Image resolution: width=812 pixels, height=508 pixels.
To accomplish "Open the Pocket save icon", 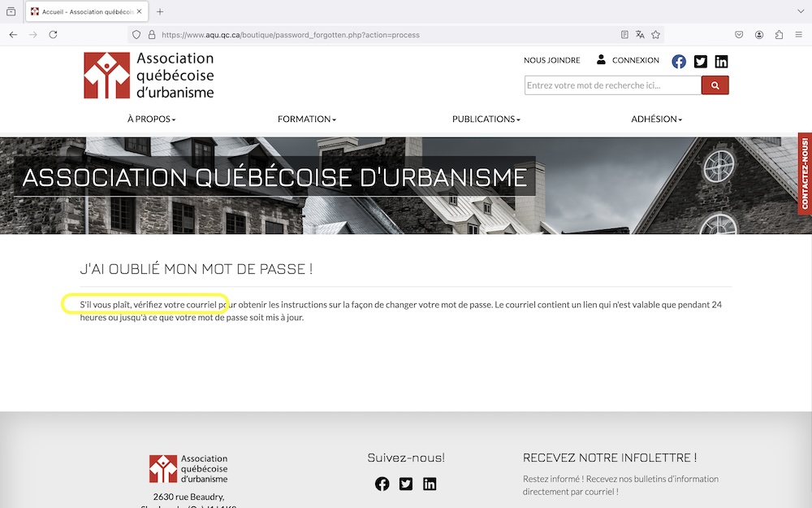I will (739, 35).
